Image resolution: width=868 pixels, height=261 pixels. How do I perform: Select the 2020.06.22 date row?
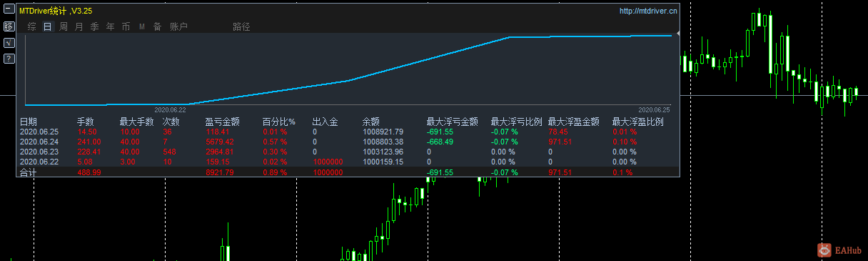coord(39,162)
